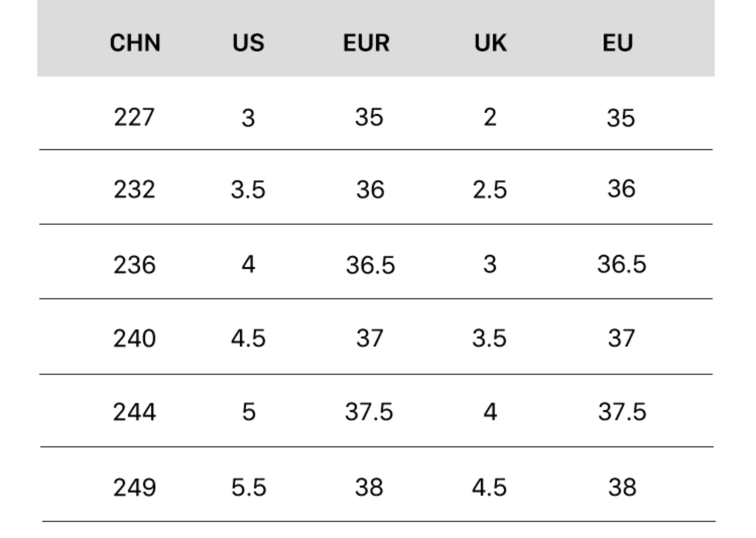Select CHN size 236 cell
The width and height of the screenshot is (756, 538).
pyautogui.click(x=134, y=265)
